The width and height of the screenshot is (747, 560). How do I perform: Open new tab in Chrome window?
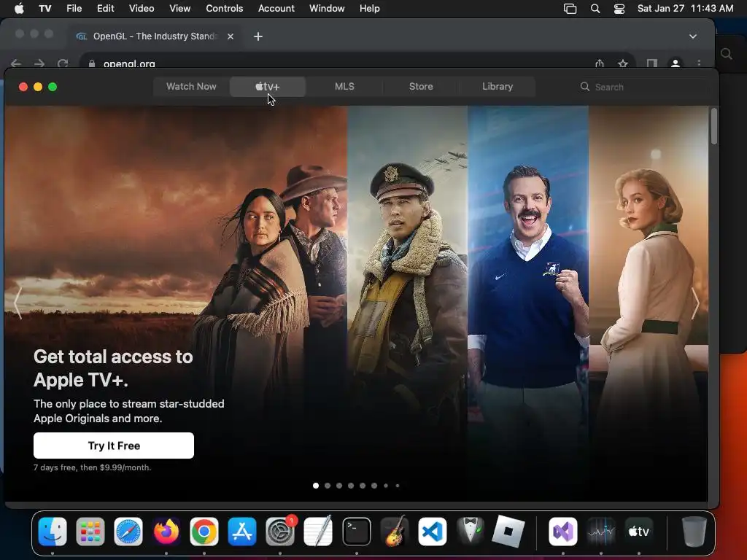(258, 36)
